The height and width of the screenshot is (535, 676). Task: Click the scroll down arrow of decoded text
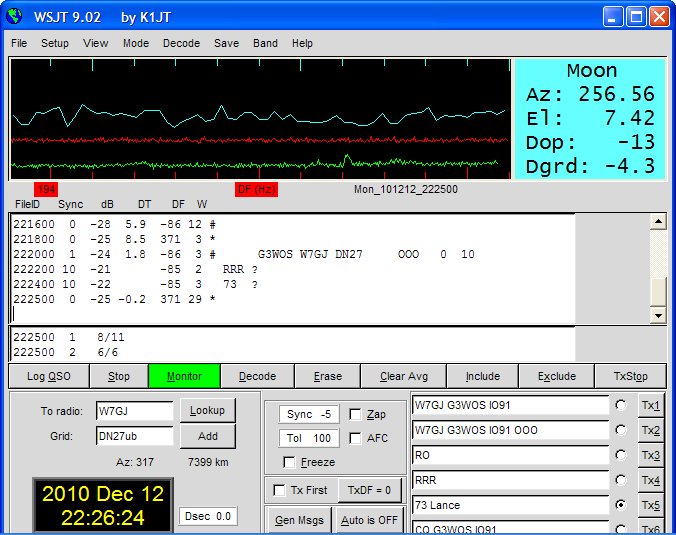pos(658,316)
